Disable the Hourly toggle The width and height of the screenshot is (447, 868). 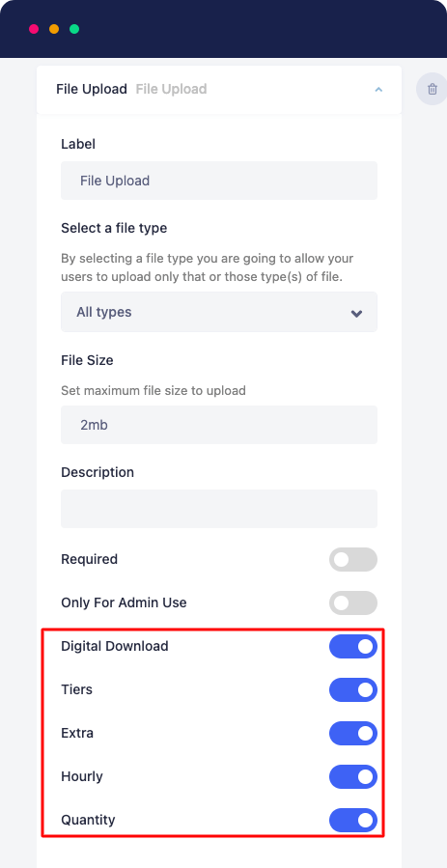[353, 776]
